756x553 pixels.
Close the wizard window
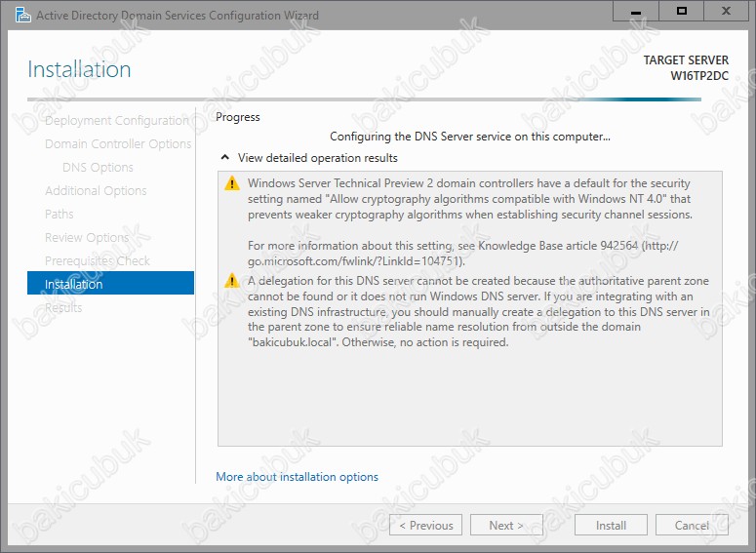click(x=726, y=11)
